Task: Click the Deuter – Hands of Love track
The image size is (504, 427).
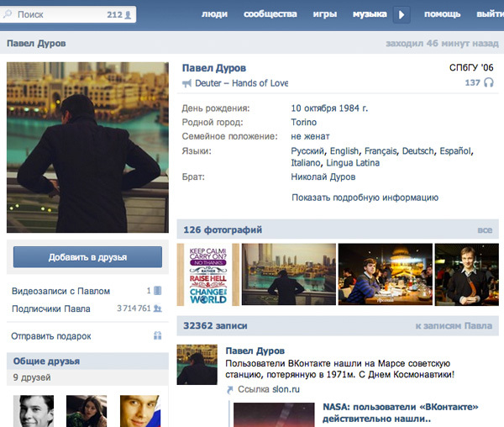Action: pos(241,83)
